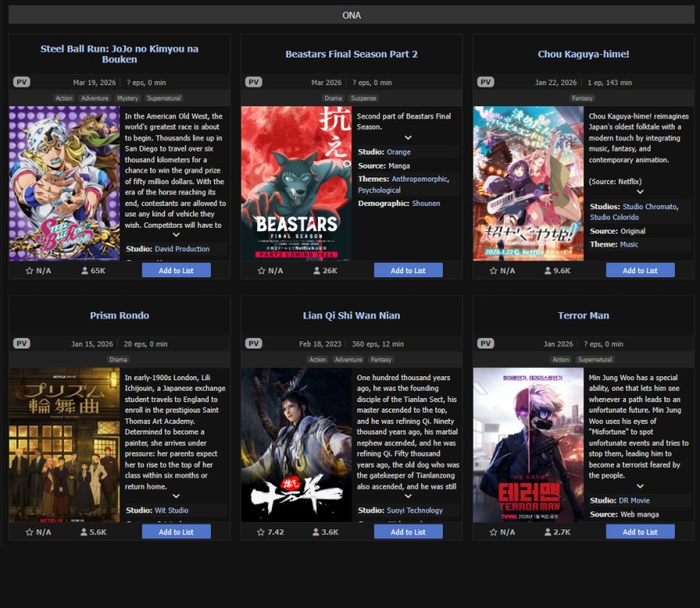Click the PV badge on Prism Rondo
The width and height of the screenshot is (700, 608).
(x=22, y=344)
